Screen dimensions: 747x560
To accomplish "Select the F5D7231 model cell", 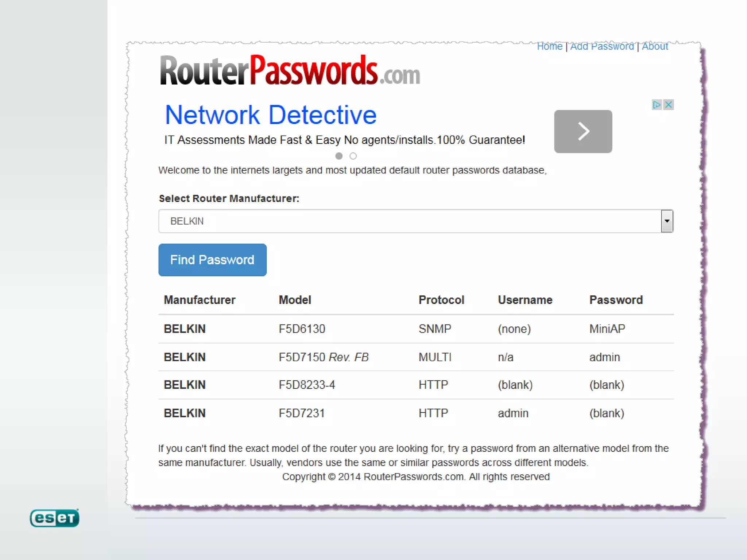I will pyautogui.click(x=302, y=413).
